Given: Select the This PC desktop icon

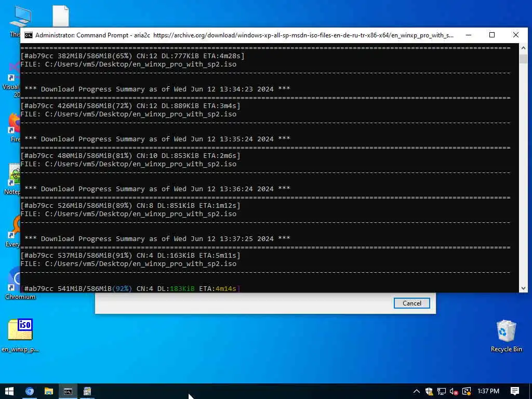Looking at the screenshot, I should point(20,17).
